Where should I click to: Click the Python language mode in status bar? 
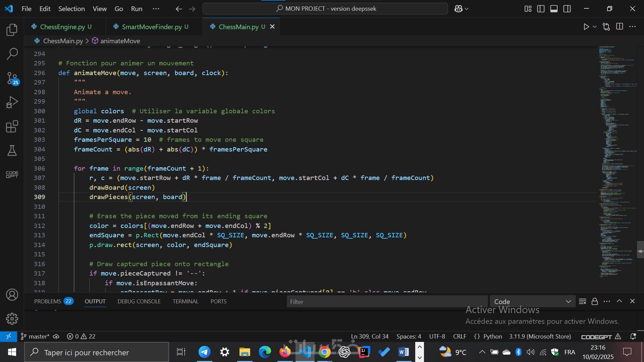coord(492,336)
